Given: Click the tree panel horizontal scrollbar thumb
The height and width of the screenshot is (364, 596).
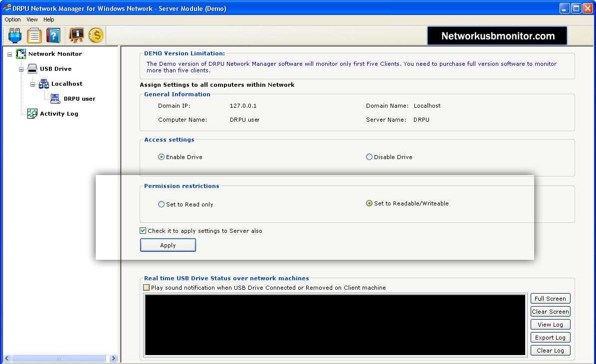Looking at the screenshot, I should click(58, 359).
